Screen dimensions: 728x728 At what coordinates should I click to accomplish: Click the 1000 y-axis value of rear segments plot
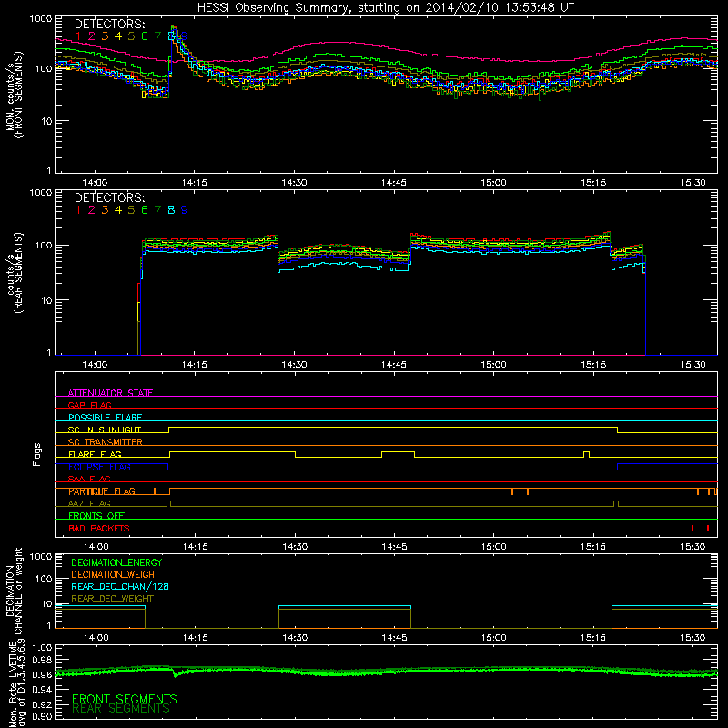coord(41,193)
